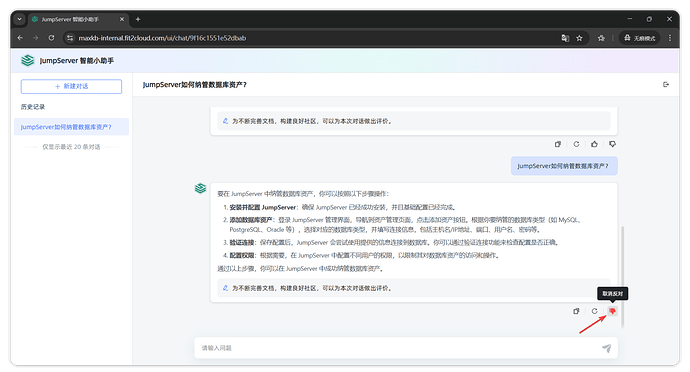Viewport: 690px width, 372px height.
Task: Click the assistant avatar beside second answer
Action: (200, 188)
